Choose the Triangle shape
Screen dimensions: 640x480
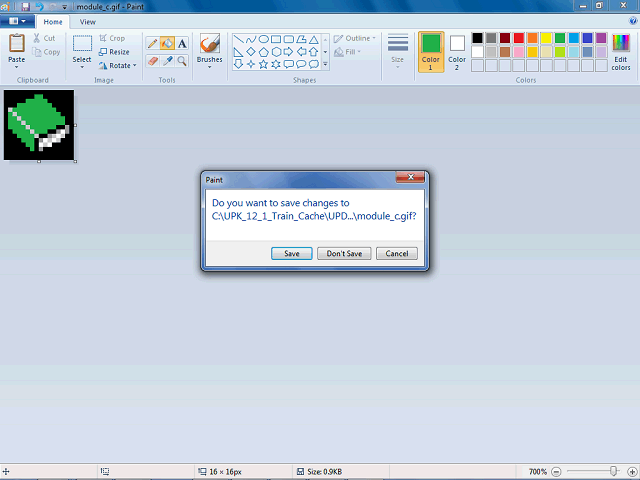pos(313,39)
